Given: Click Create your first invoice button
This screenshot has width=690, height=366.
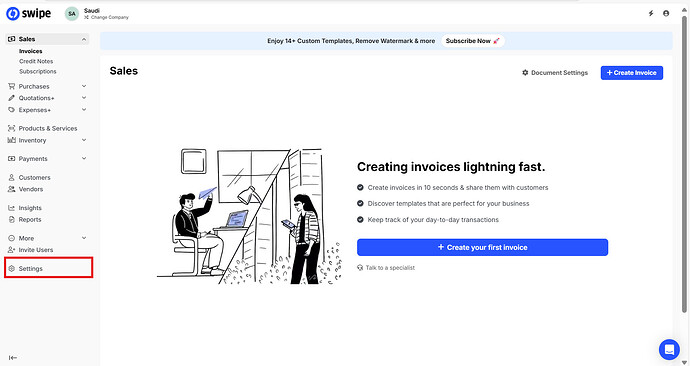Looking at the screenshot, I should [482, 247].
